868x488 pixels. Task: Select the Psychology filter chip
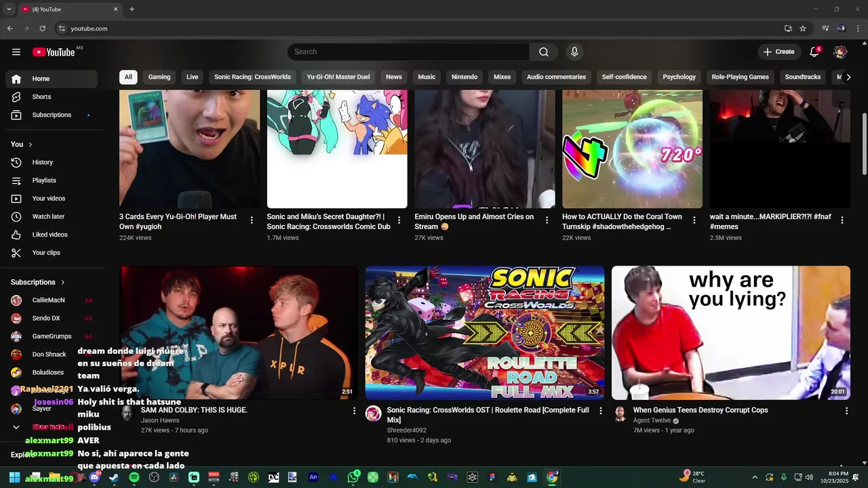679,77
